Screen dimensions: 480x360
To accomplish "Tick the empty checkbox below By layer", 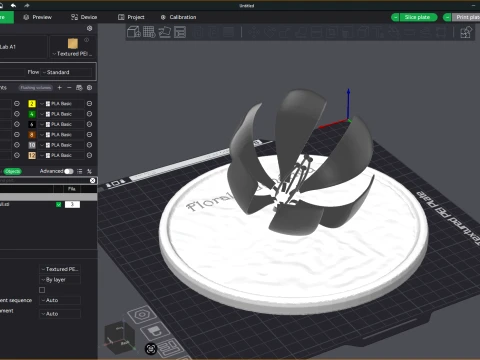I will [42, 290].
